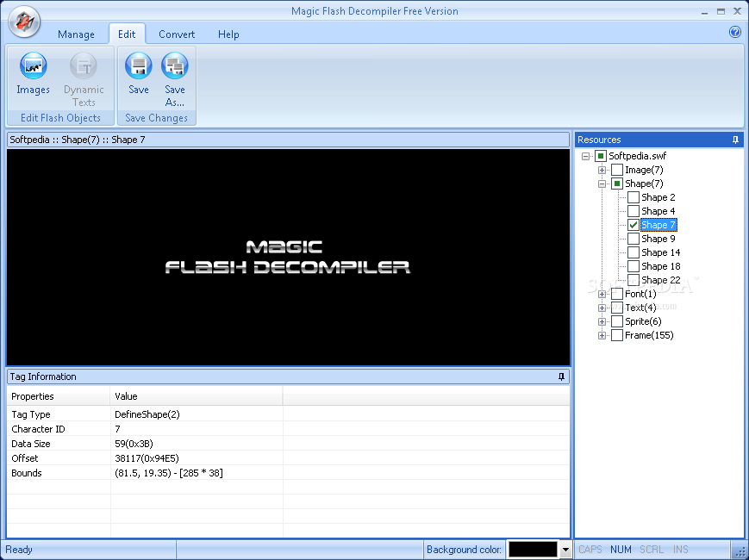Image resolution: width=749 pixels, height=560 pixels.
Task: Click the blue help question mark icon
Action: tap(735, 32)
